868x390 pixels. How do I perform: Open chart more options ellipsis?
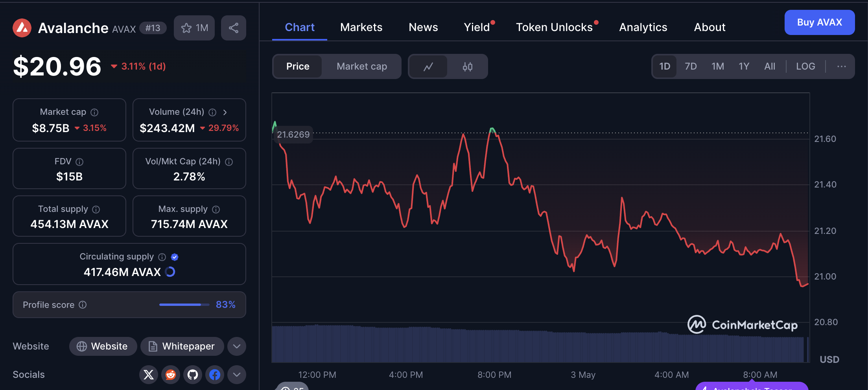[x=842, y=66]
